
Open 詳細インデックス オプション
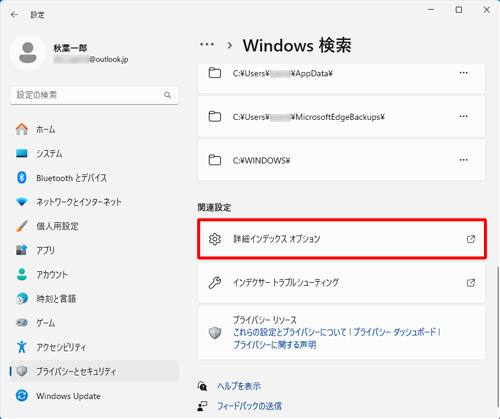point(342,239)
